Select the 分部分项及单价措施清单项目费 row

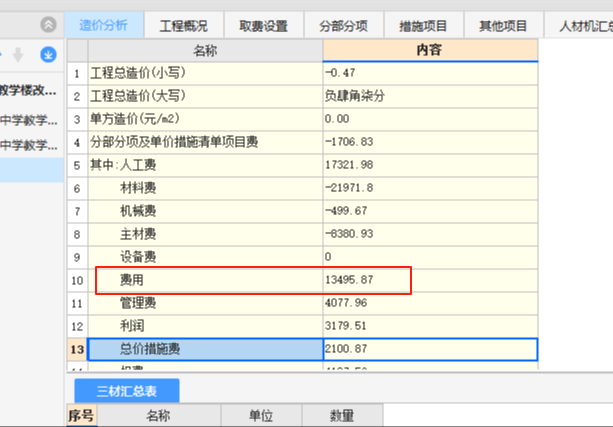click(x=205, y=142)
